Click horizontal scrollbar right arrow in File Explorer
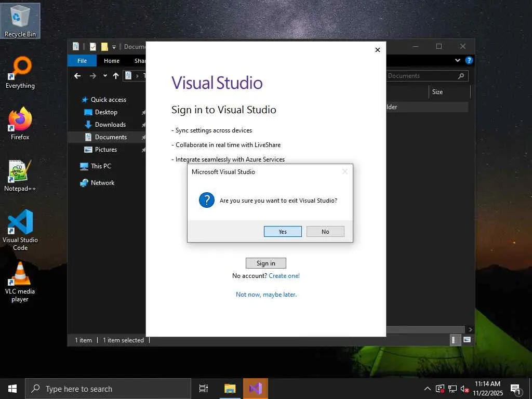532x399 pixels. (x=470, y=329)
